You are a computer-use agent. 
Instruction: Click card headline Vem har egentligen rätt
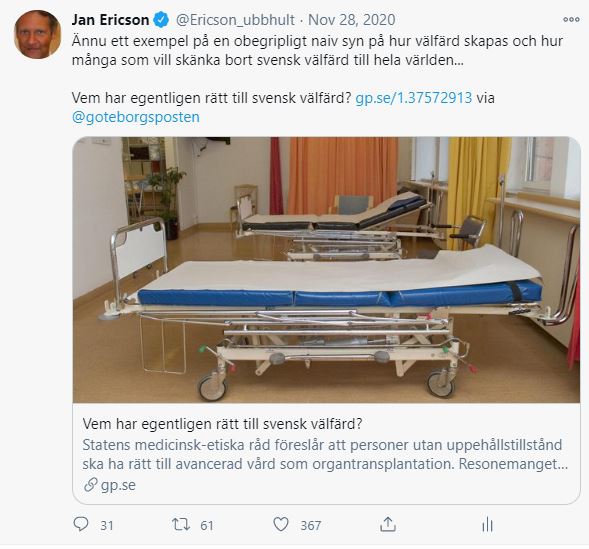point(222,424)
